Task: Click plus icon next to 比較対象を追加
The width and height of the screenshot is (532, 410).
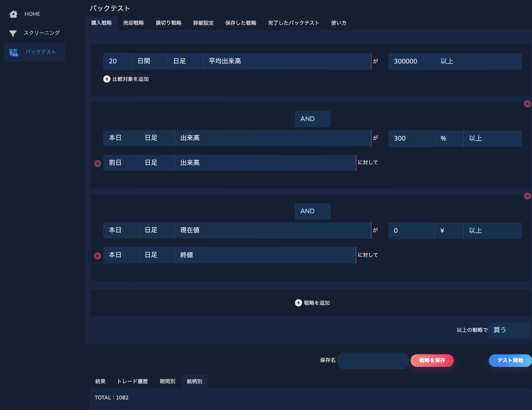Action: point(107,79)
